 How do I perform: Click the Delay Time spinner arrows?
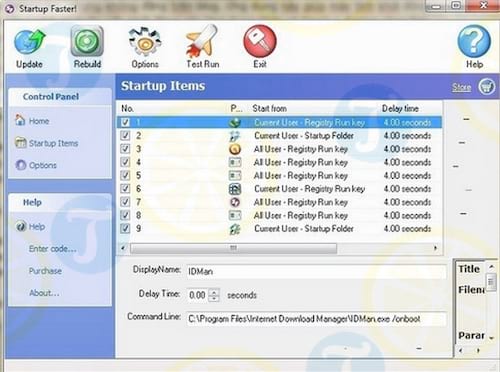214,295
